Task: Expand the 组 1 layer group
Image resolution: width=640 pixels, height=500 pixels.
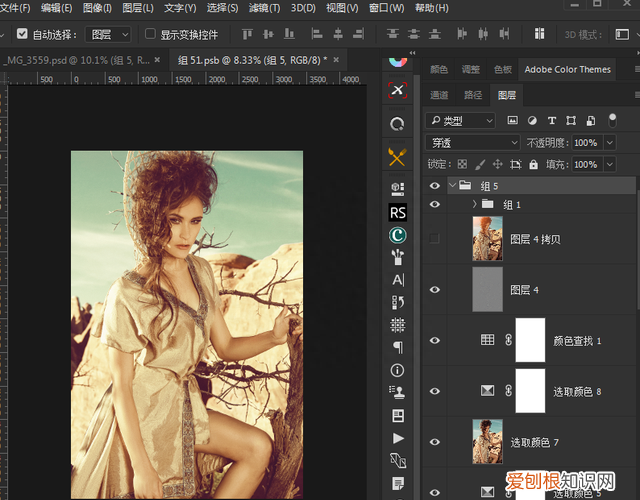Action: [x=474, y=204]
